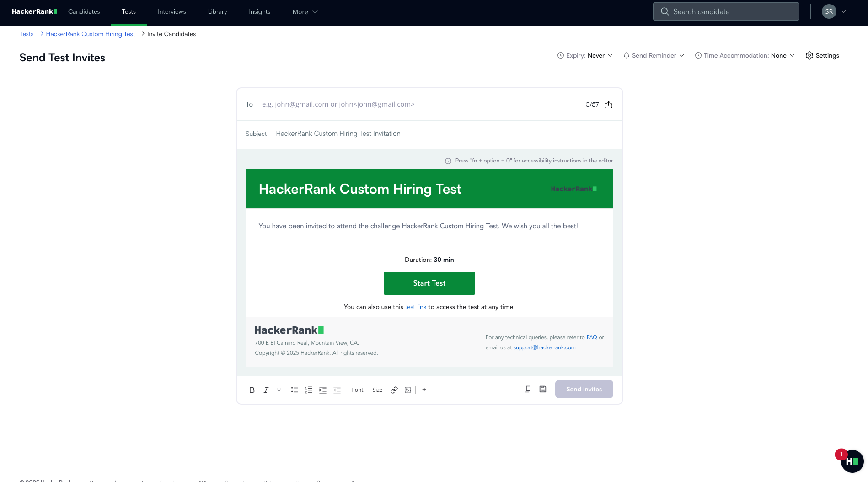
Task: Click the Settings gear icon
Action: click(x=809, y=55)
